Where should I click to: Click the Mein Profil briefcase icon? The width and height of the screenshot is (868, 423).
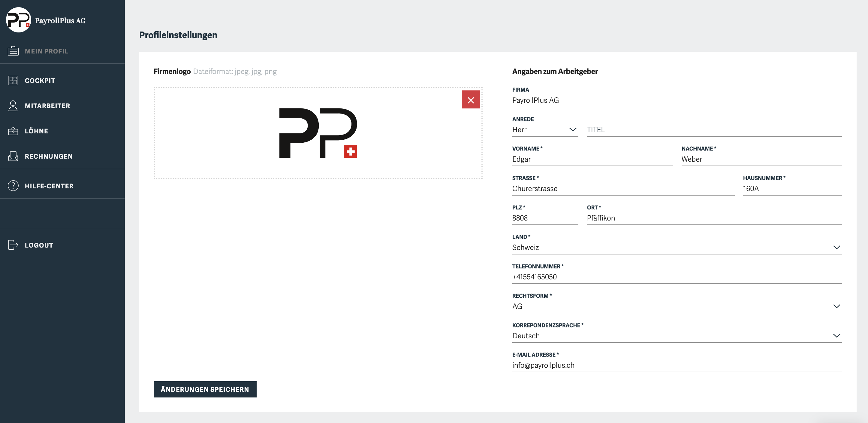(x=13, y=51)
